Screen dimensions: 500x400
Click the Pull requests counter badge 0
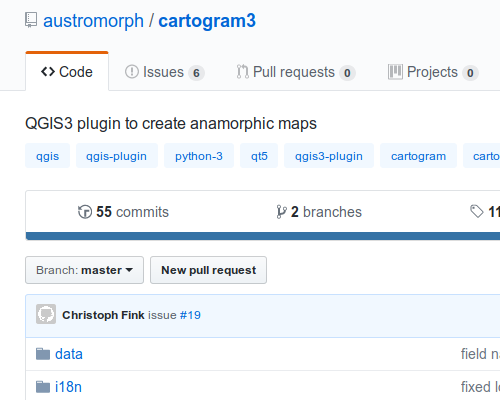tap(347, 73)
